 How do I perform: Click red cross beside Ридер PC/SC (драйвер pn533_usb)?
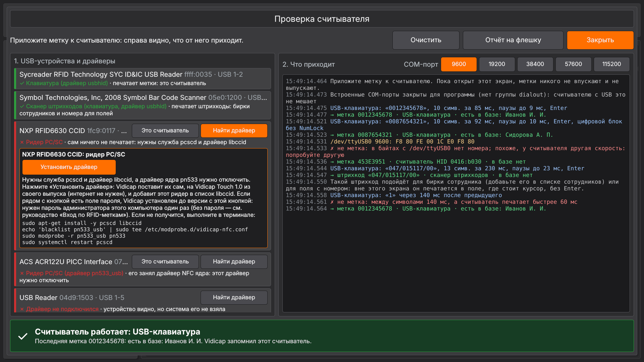click(22, 274)
